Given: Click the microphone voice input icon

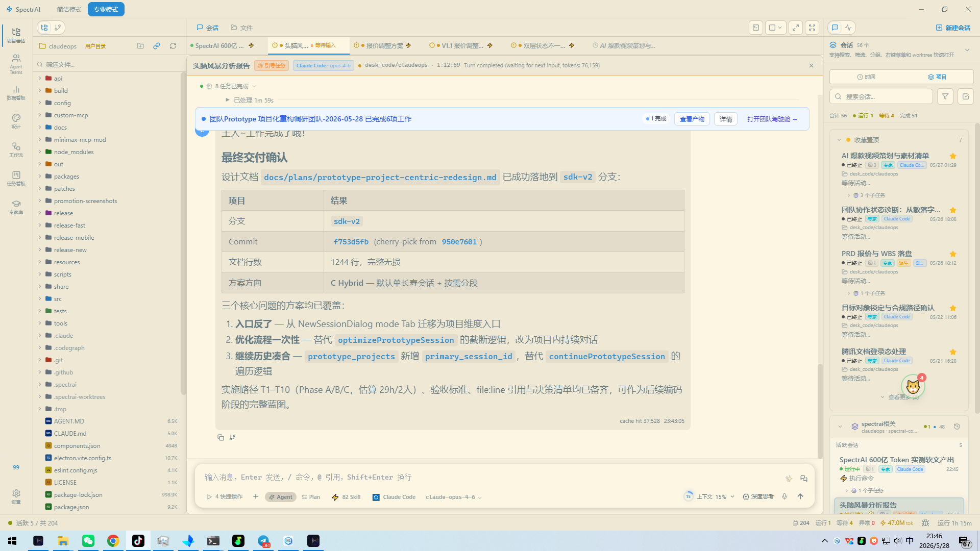Looking at the screenshot, I should click(x=785, y=496).
